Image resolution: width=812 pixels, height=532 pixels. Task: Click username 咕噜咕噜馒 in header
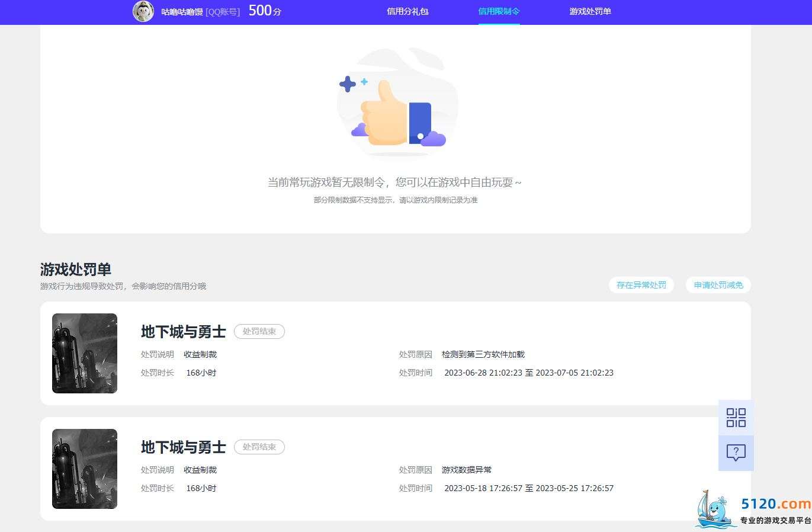[182, 12]
